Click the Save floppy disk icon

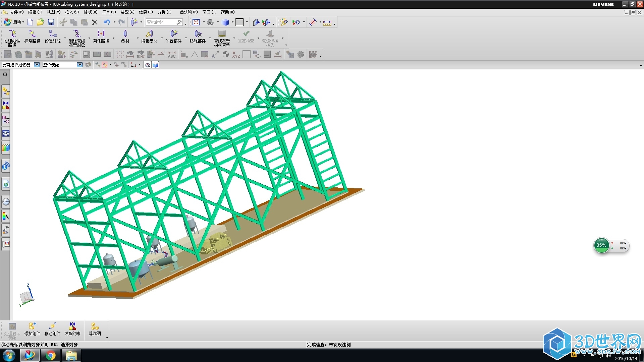(51, 22)
